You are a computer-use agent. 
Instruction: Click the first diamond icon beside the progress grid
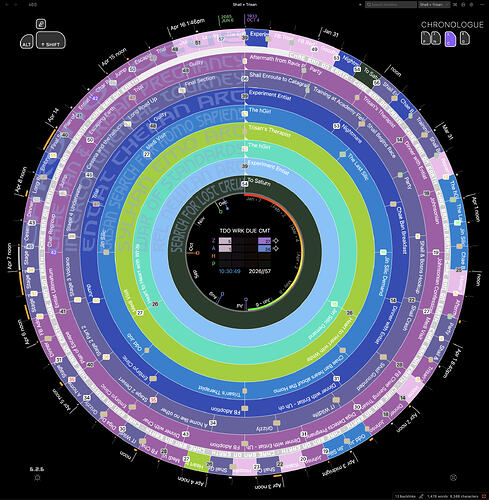coord(276,241)
